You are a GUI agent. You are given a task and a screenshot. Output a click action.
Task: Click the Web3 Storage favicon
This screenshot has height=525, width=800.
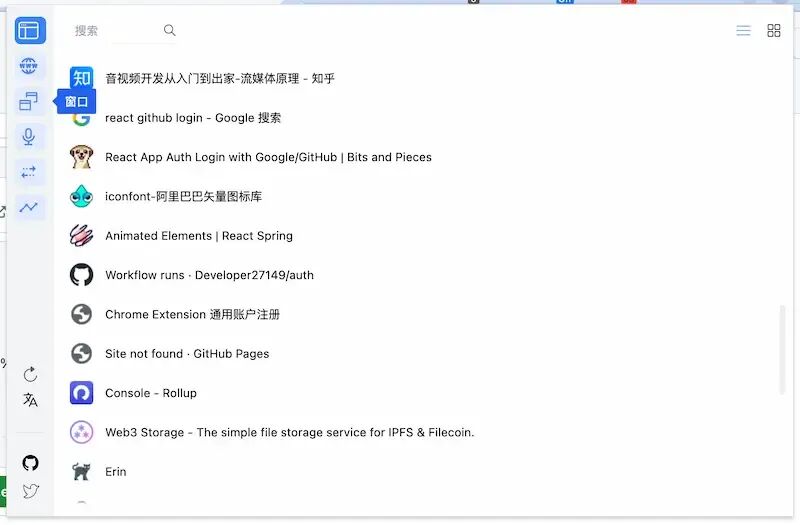coord(82,432)
